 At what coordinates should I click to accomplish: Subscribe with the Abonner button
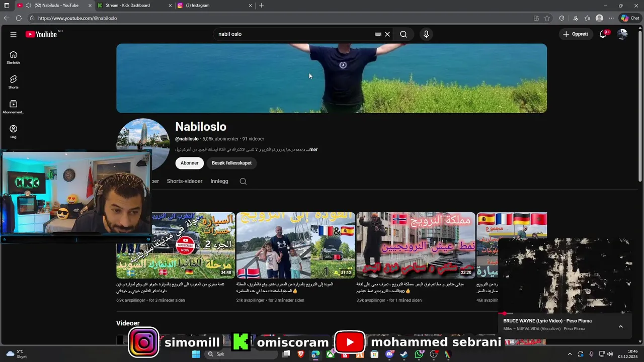coord(190,163)
